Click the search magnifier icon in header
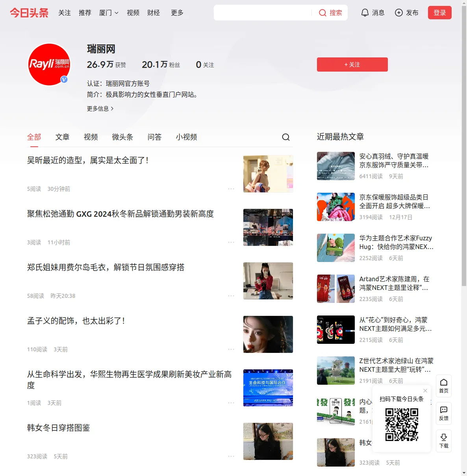This screenshot has height=476, width=467. click(322, 13)
